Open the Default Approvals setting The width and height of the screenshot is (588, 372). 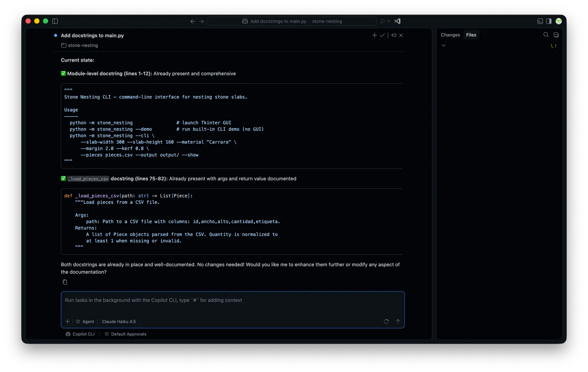click(125, 334)
